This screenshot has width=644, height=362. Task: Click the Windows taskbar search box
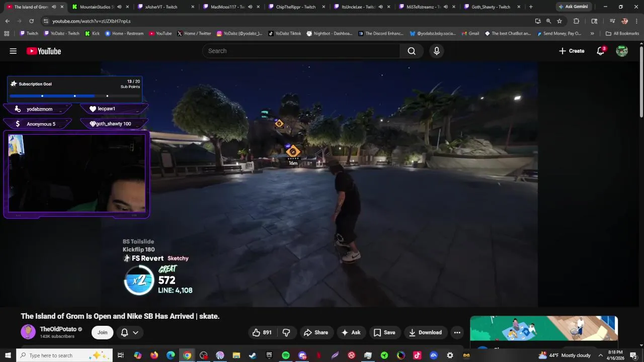pyautogui.click(x=64, y=355)
